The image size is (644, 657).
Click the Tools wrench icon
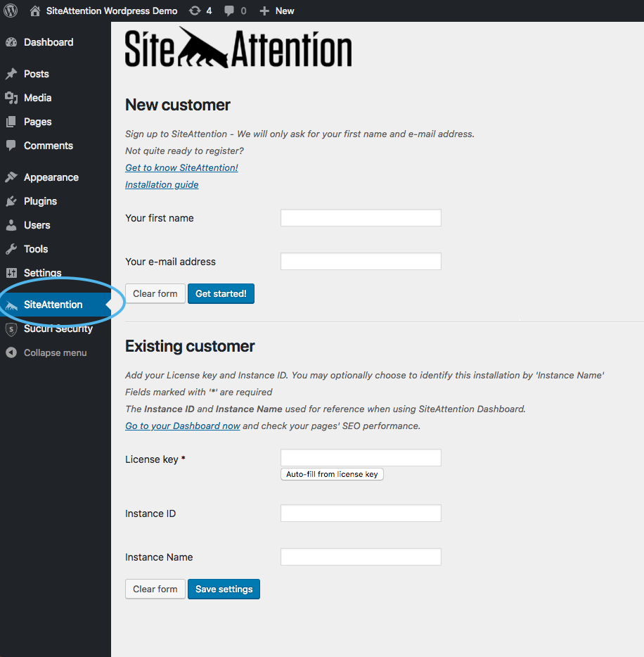click(x=11, y=249)
